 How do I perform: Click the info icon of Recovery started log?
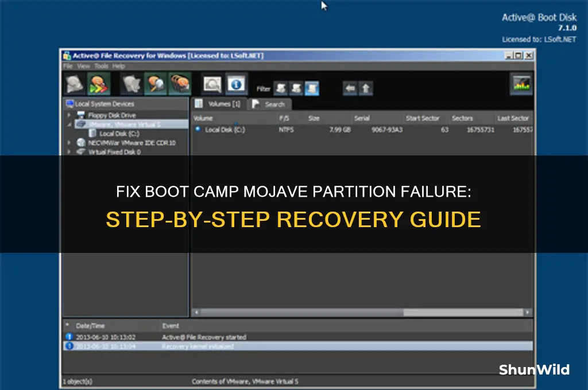point(69,337)
